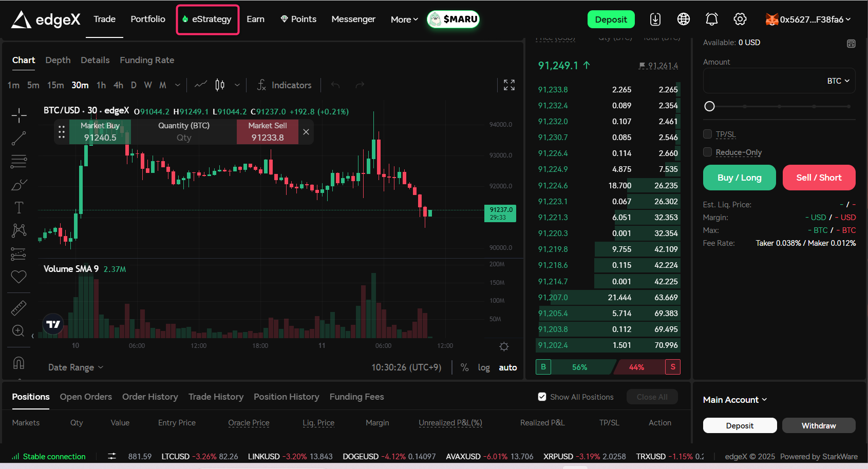Expand the chart to fullscreen

(509, 85)
